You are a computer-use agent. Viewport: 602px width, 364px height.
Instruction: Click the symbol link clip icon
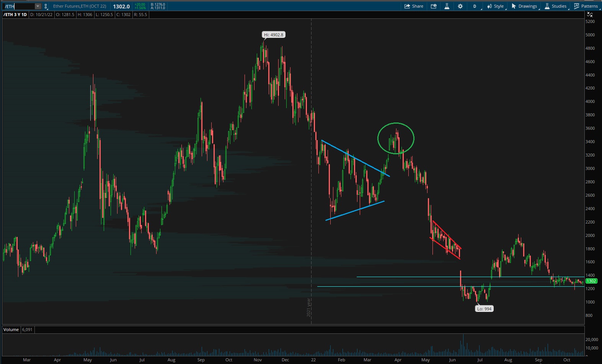pos(46,6)
